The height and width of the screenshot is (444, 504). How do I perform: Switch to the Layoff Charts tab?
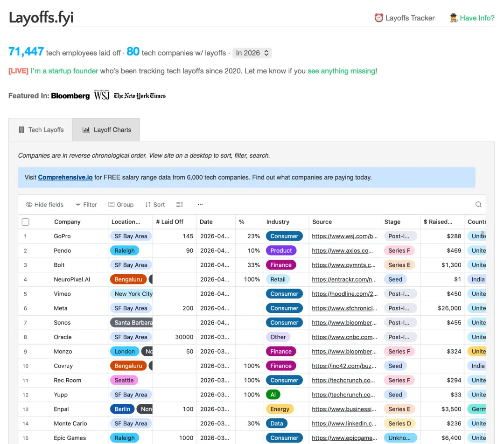coord(106,130)
